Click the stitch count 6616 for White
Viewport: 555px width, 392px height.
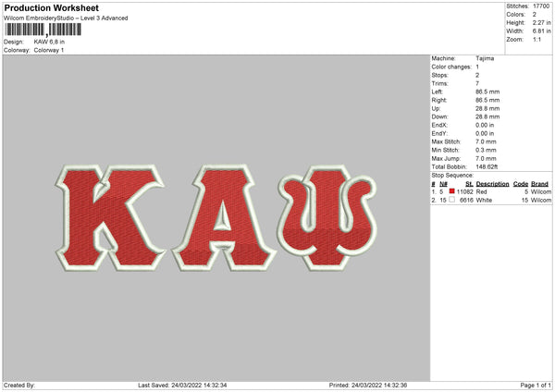click(x=466, y=201)
